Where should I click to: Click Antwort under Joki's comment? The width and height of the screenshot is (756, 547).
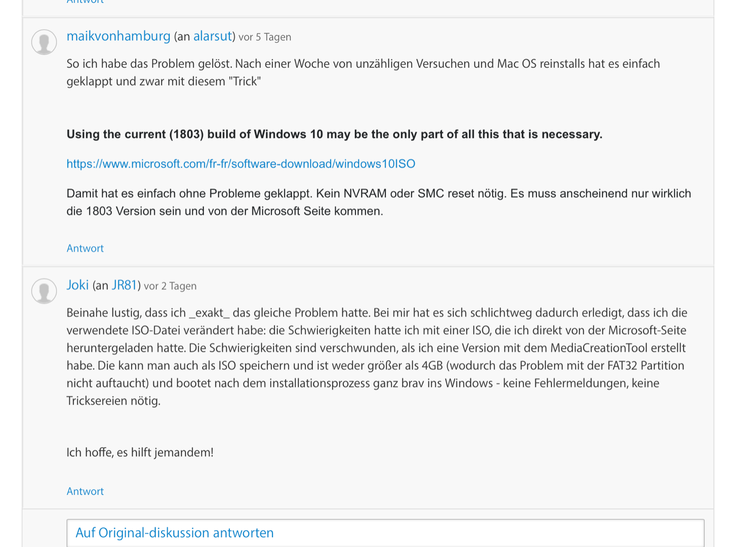[x=85, y=492]
